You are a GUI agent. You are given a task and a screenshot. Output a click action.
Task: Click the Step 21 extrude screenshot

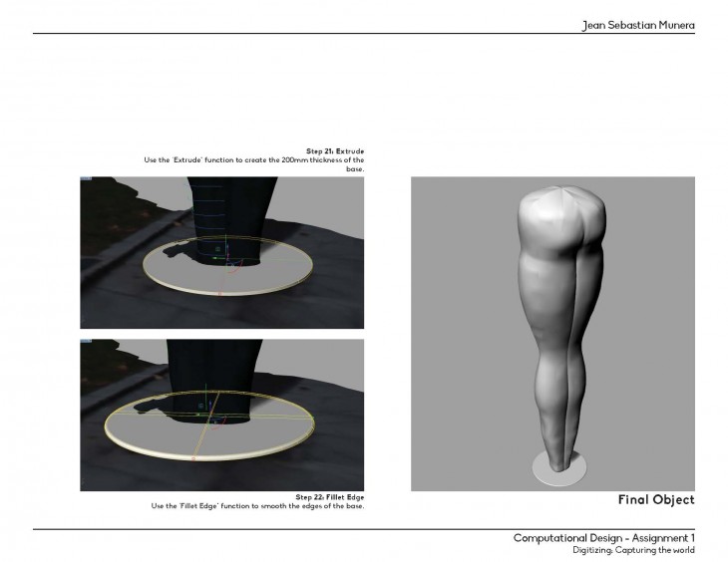click(222, 252)
